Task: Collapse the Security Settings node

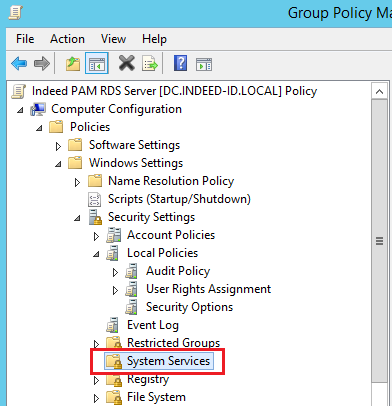Action: click(77, 219)
